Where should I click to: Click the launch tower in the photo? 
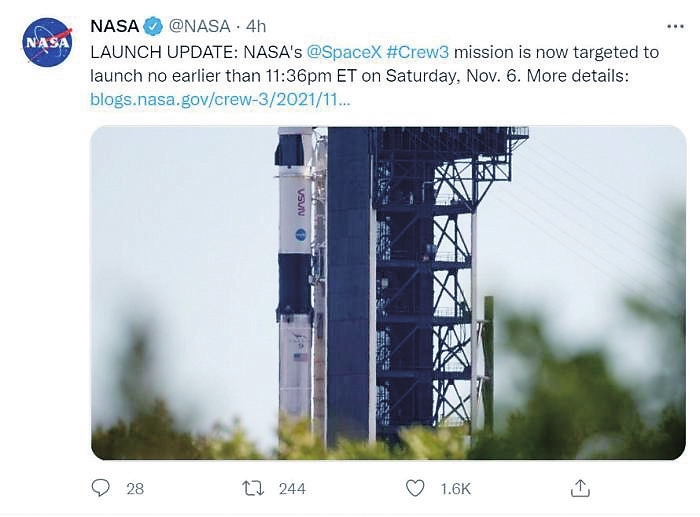[420, 280]
